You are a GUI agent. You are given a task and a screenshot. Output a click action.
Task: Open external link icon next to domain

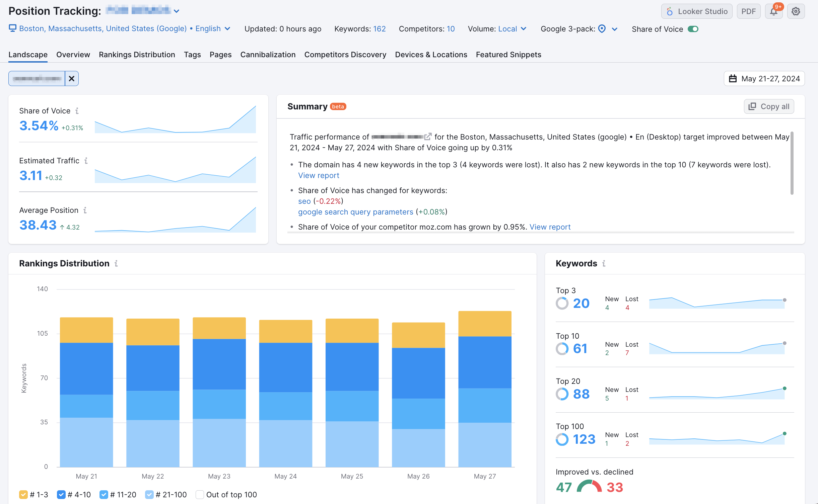tap(428, 137)
